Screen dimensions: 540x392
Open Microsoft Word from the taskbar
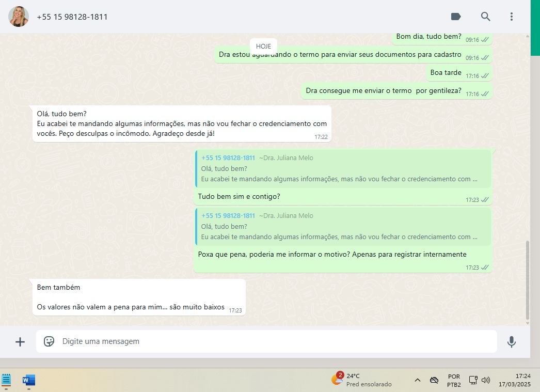coord(28,381)
